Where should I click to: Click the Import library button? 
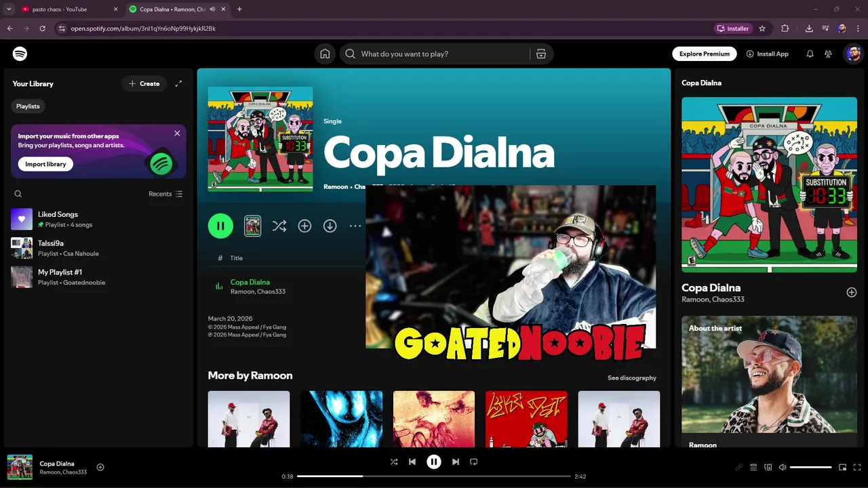45,164
